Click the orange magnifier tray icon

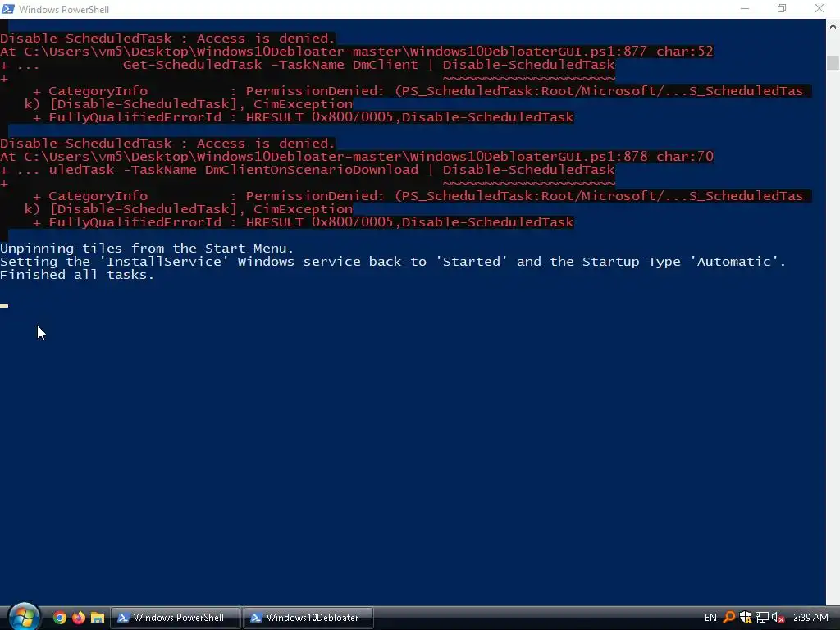(x=729, y=618)
